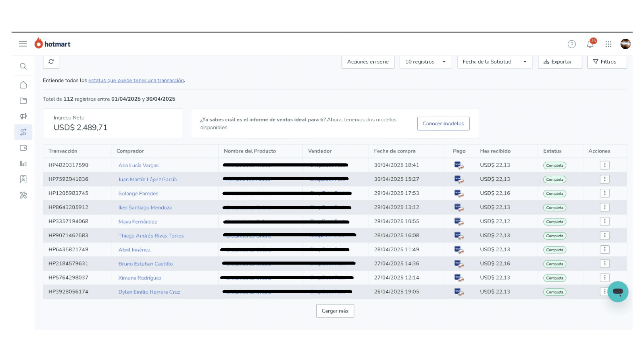Open the hamburger menu icon
644x362 pixels.
23,44
